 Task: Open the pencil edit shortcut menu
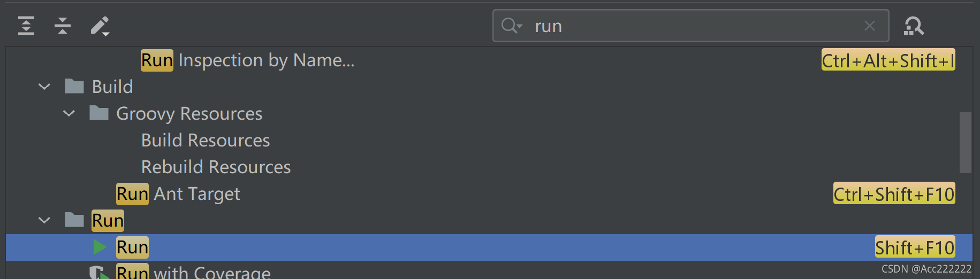(x=100, y=26)
